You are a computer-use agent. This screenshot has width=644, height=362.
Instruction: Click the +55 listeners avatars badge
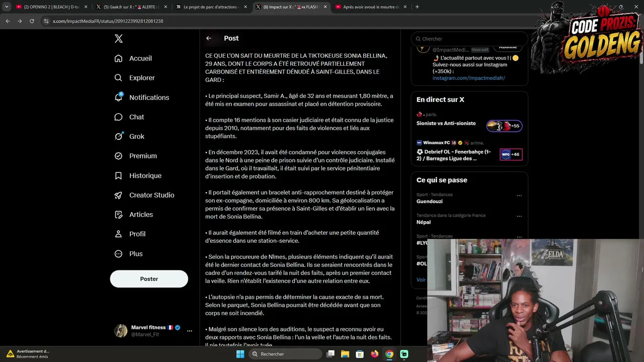pyautogui.click(x=504, y=126)
